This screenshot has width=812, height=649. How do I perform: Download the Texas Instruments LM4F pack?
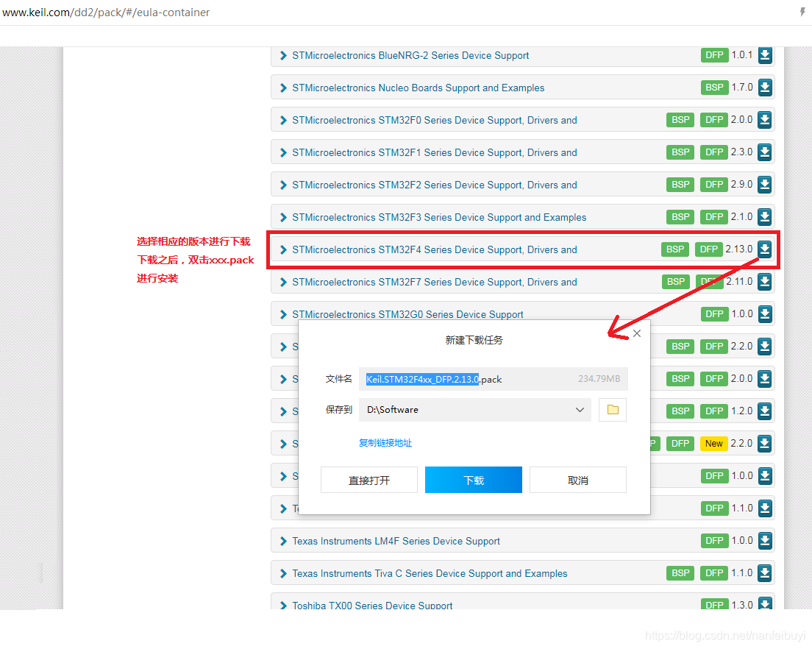tap(765, 541)
